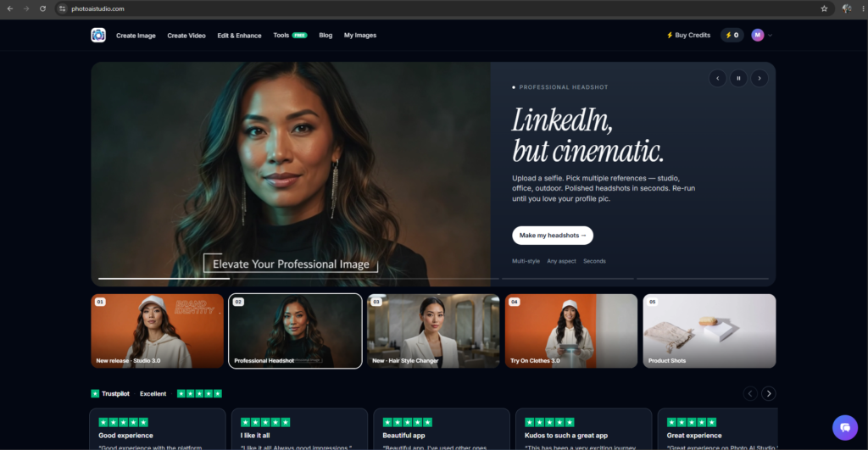The height and width of the screenshot is (450, 868).
Task: Click the browser forward arrow
Action: click(x=26, y=8)
